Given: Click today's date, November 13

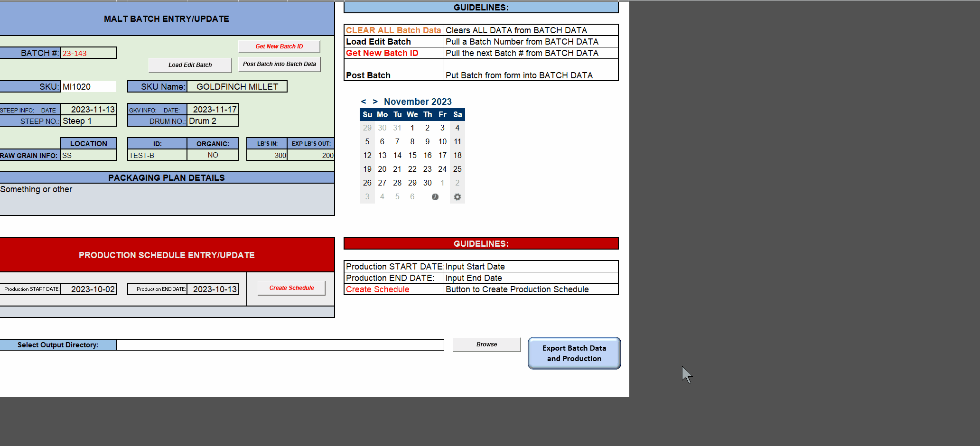Looking at the screenshot, I should coord(382,155).
